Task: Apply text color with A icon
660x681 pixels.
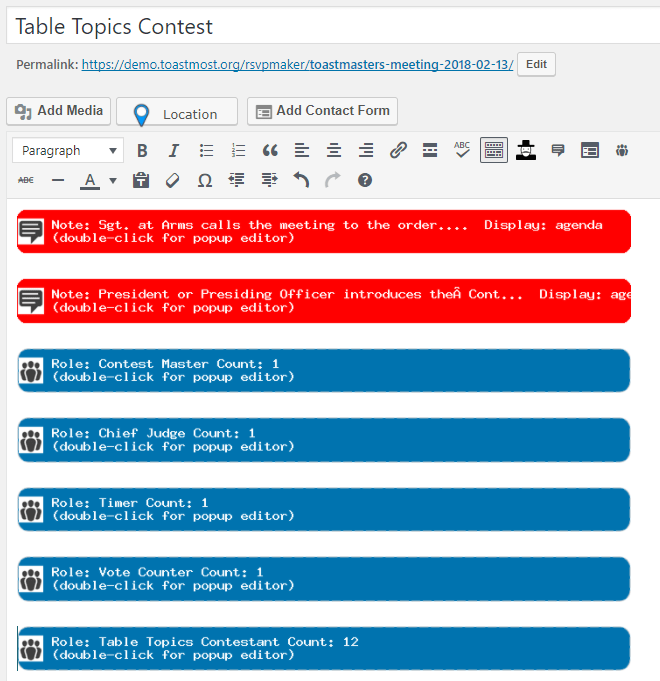Action: (x=90, y=180)
